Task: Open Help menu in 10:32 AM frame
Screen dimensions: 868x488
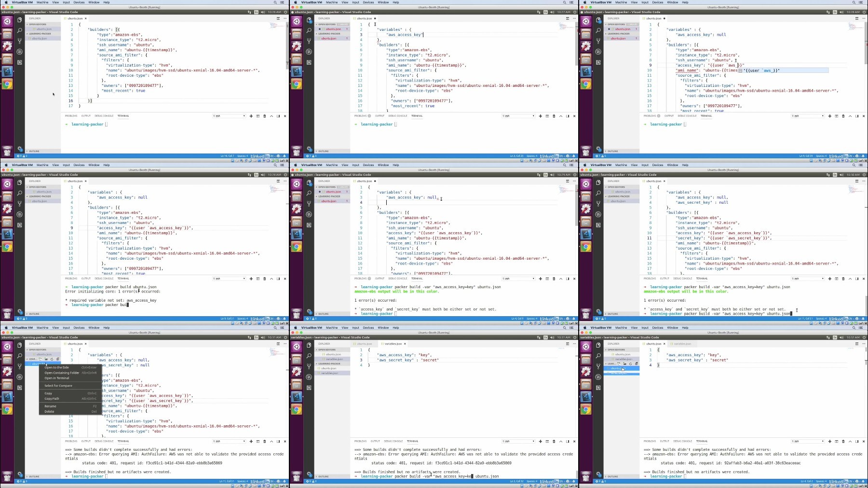Action: [x=685, y=328]
